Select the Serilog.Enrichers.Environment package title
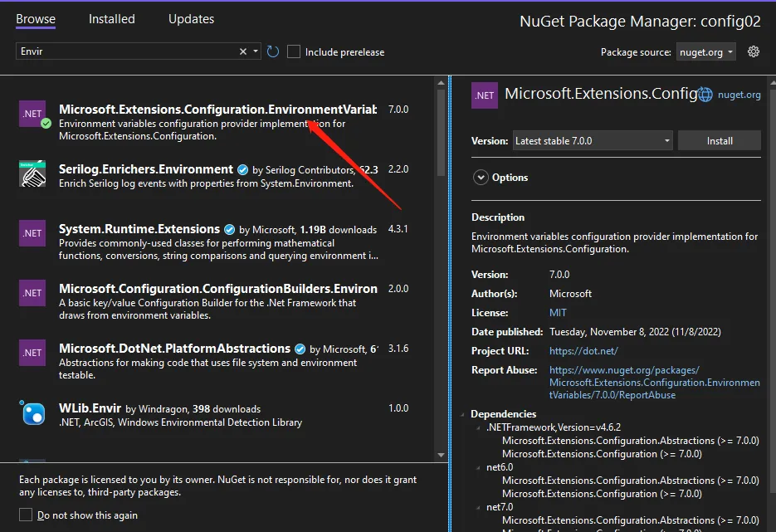The image size is (776, 532). pyautogui.click(x=146, y=169)
